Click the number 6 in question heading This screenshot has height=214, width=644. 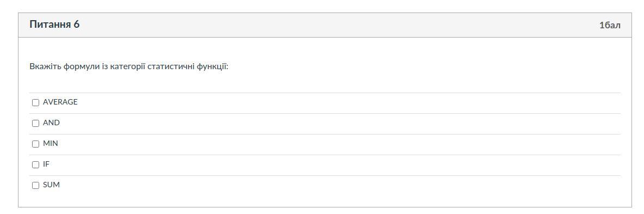pos(76,25)
